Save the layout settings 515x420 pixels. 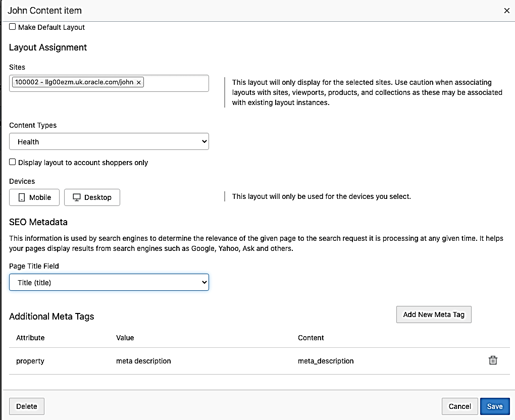click(494, 406)
